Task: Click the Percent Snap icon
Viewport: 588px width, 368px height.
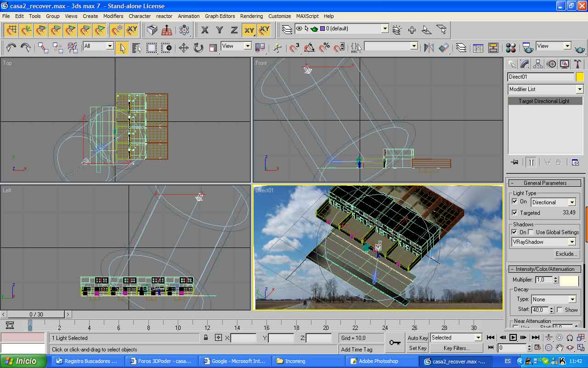Action: (x=324, y=47)
